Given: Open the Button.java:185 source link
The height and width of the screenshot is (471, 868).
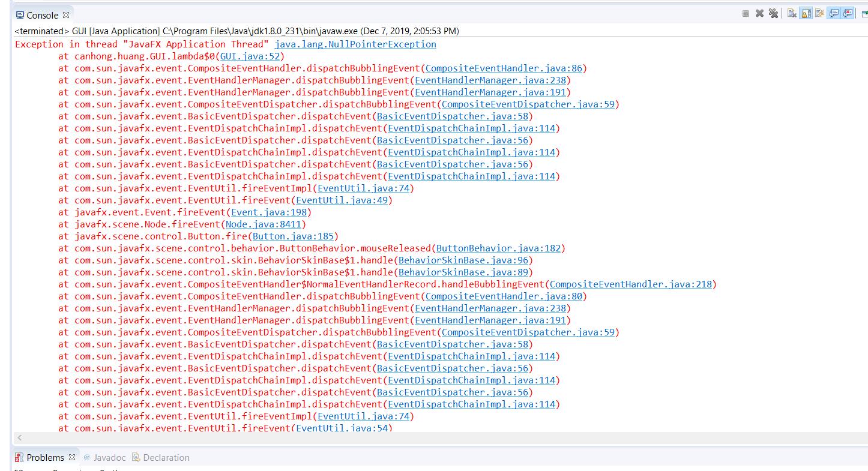Looking at the screenshot, I should 293,236.
